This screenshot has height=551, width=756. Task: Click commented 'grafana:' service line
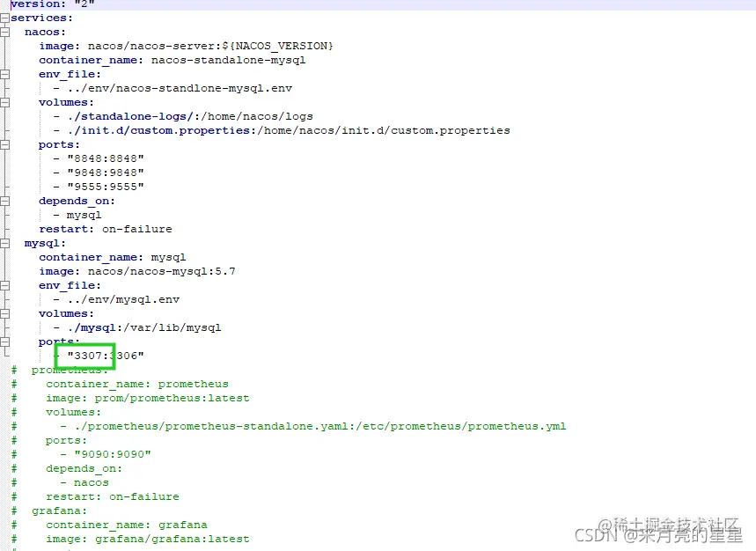point(59,511)
